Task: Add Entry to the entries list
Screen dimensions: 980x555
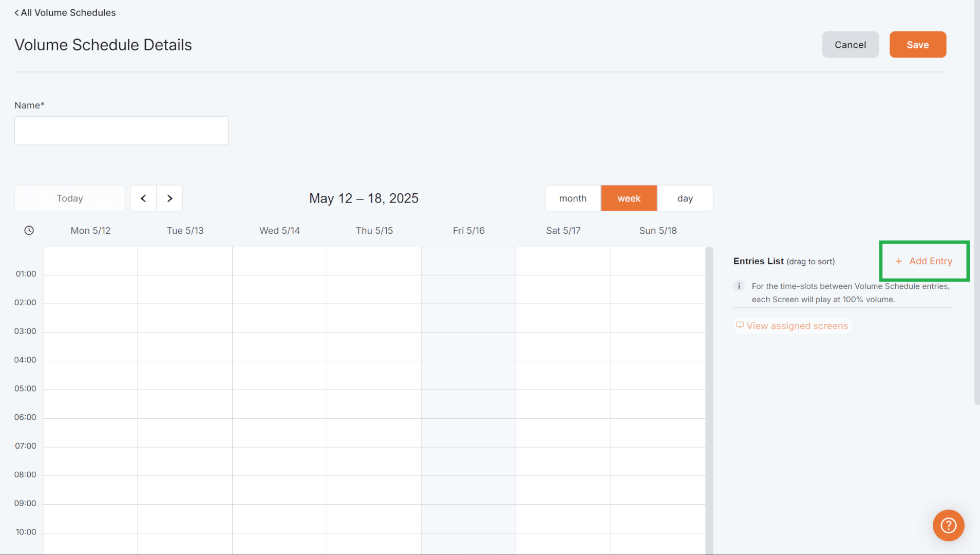Action: [924, 261]
